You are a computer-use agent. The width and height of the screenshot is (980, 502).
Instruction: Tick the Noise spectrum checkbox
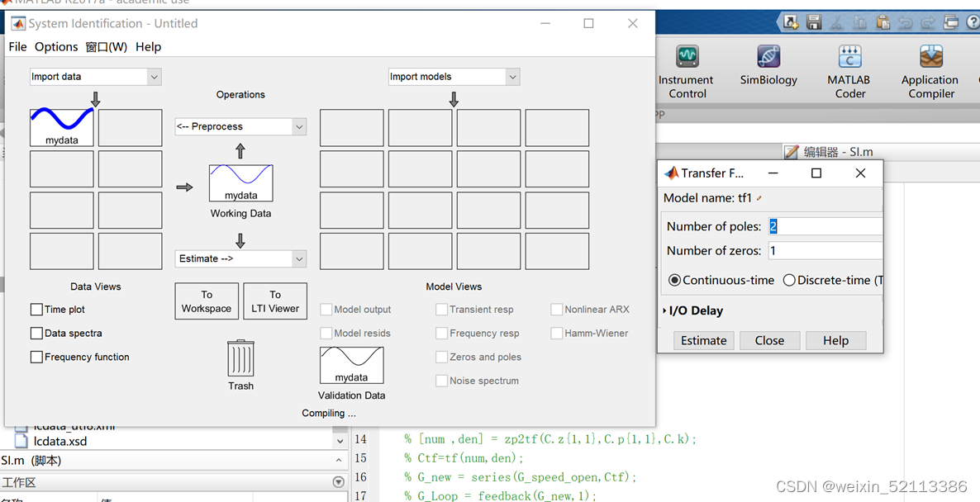[441, 381]
